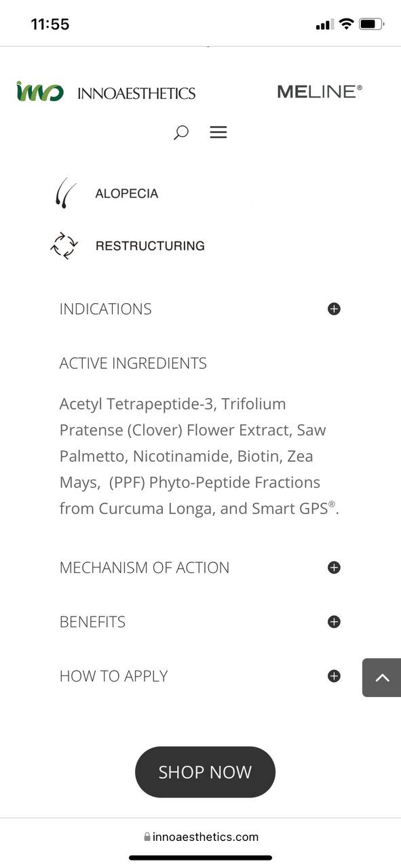Tap the battery indicator in status bar
The height and width of the screenshot is (868, 401).
(372, 24)
